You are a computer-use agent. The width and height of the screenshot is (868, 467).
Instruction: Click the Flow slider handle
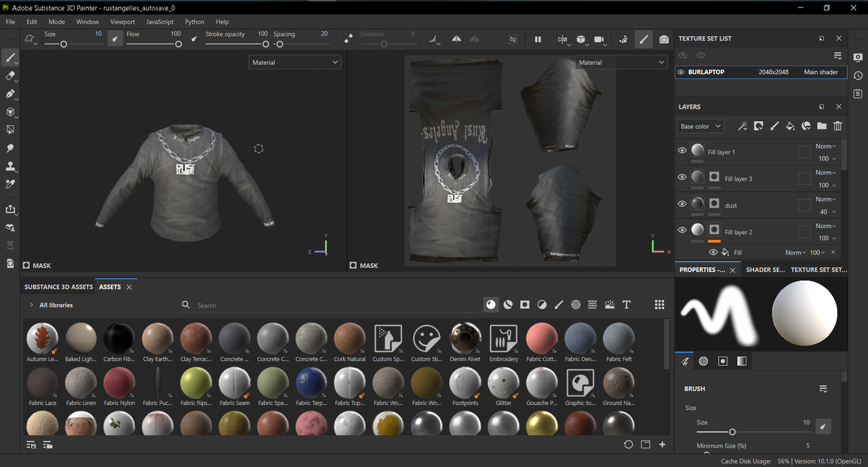178,44
